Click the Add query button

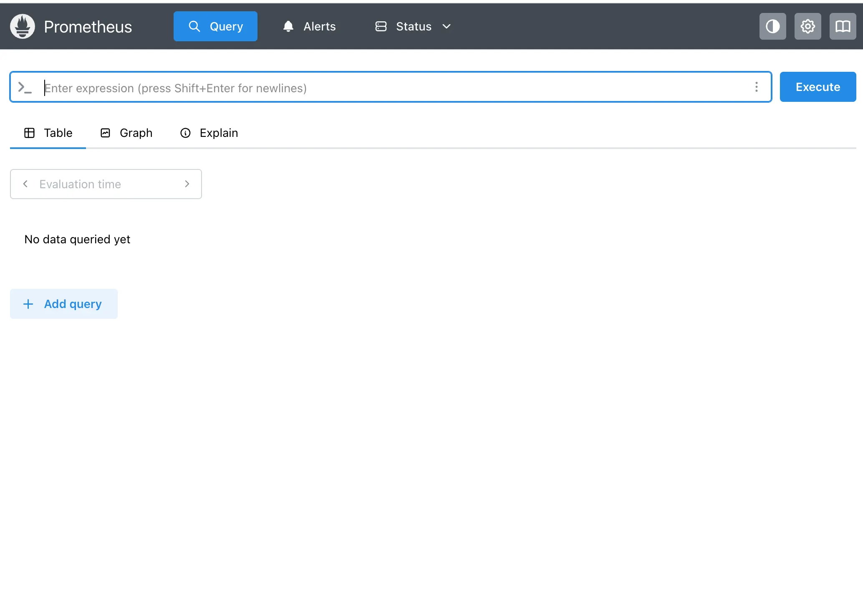(64, 304)
